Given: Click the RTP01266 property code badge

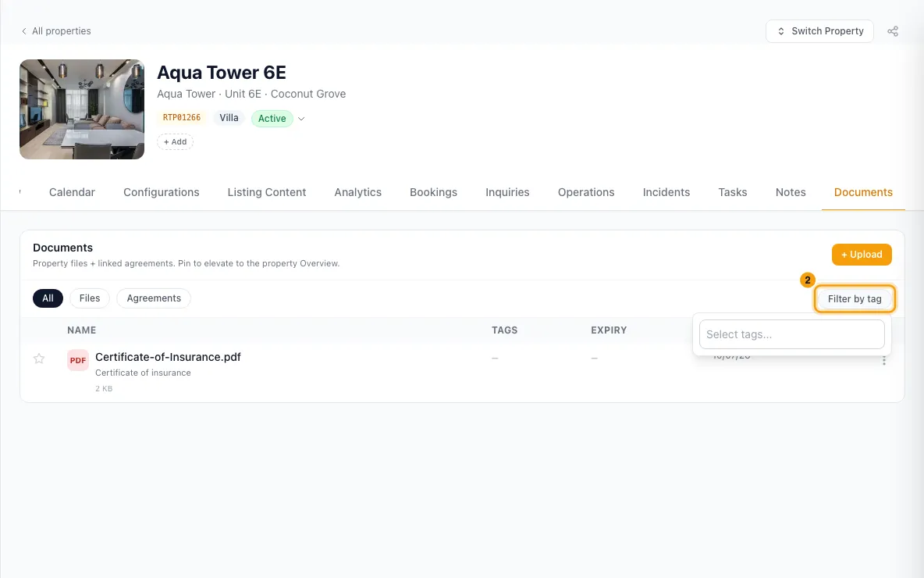Looking at the screenshot, I should 182,118.
